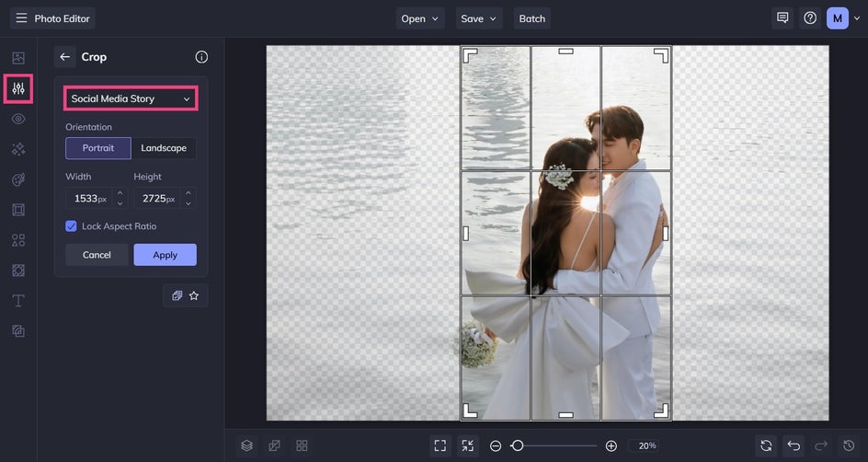The height and width of the screenshot is (462, 868).
Task: Decrease Height with down stepper arrow
Action: pos(188,203)
